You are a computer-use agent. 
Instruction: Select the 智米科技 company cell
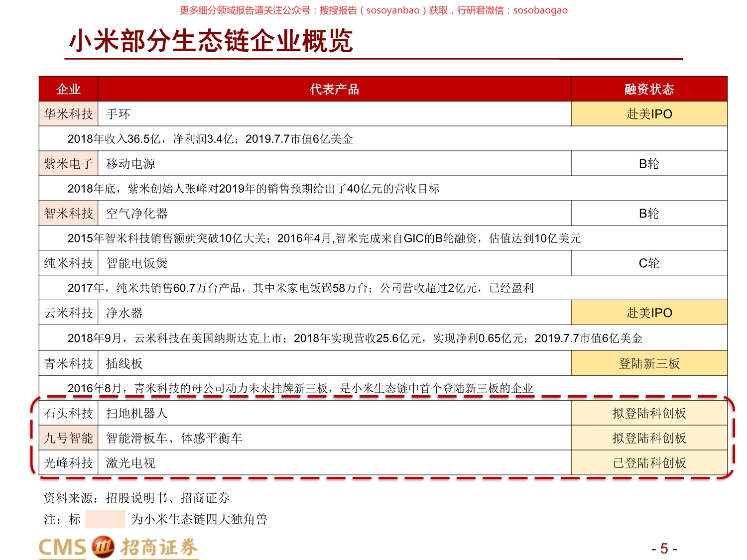click(69, 214)
